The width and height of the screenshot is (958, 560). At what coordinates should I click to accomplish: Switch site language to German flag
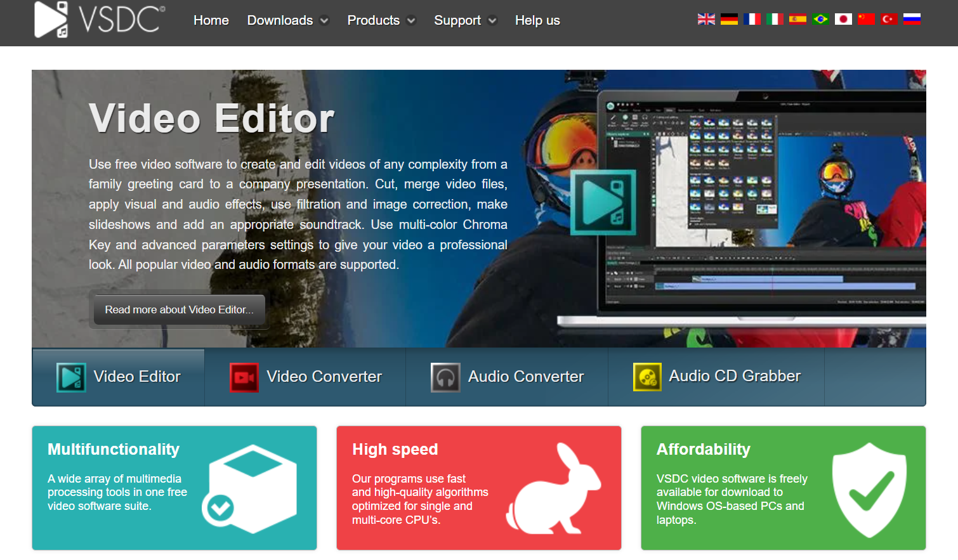click(729, 19)
